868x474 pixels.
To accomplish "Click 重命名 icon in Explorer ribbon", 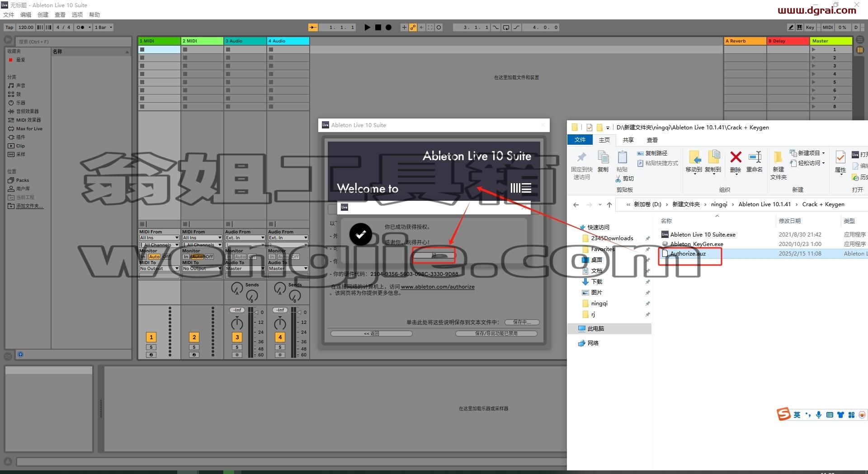I will pos(755,157).
